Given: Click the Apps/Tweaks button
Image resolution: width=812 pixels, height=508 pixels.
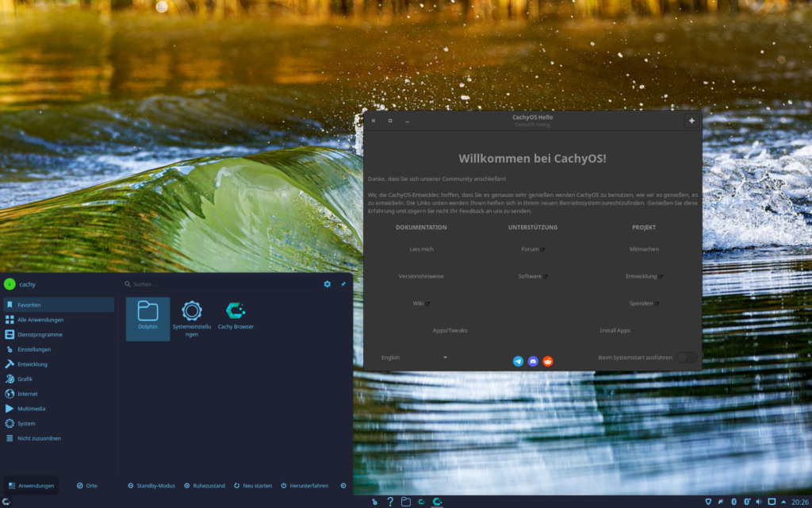Looking at the screenshot, I should (450, 330).
